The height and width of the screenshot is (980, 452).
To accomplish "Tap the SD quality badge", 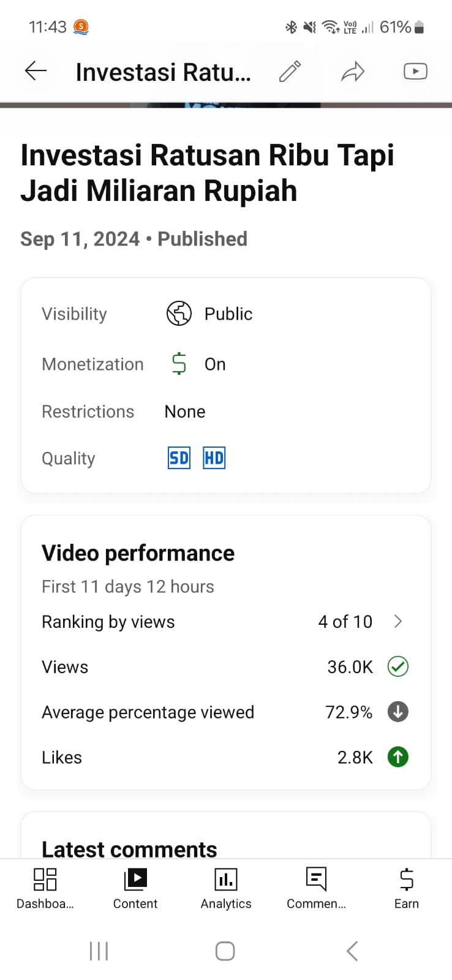I will pyautogui.click(x=179, y=458).
